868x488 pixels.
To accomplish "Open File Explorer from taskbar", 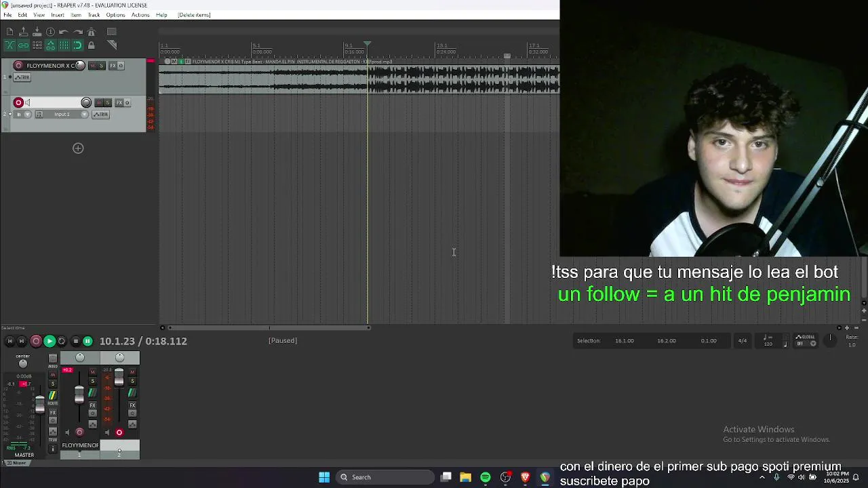I will (465, 477).
